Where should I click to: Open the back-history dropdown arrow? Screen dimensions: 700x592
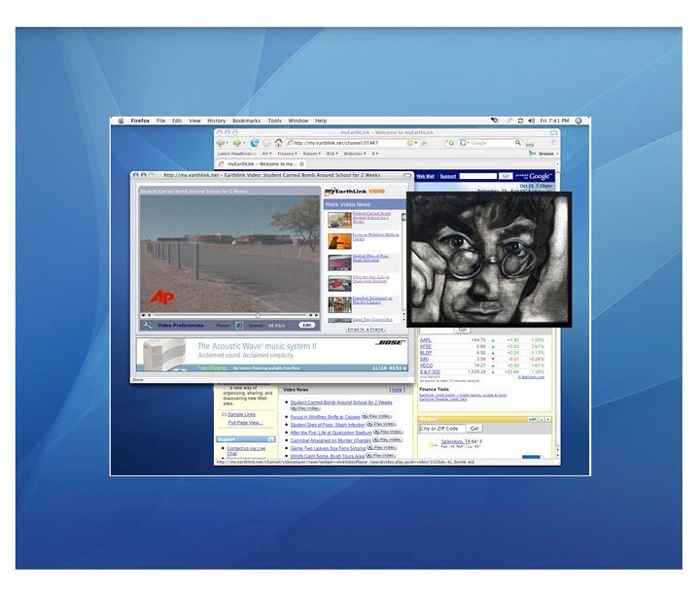tap(227, 143)
